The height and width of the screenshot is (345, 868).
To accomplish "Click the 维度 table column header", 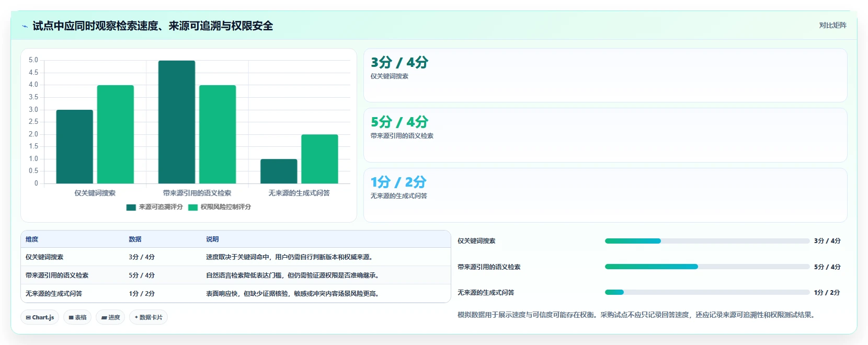I will tap(32, 239).
